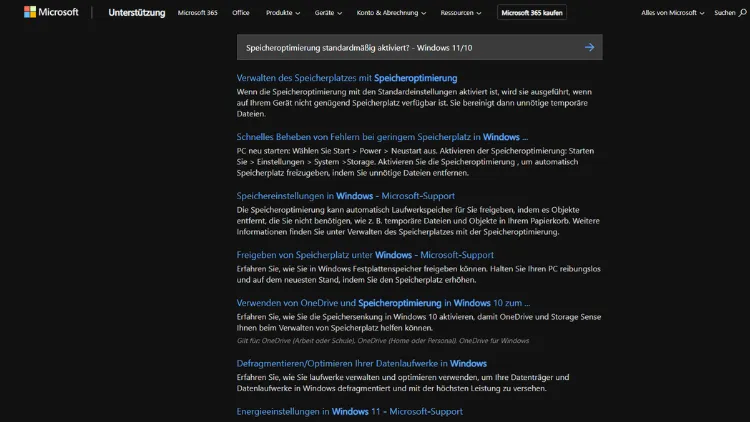Click description starting 'PC neu starten'

pyautogui.click(x=415, y=162)
